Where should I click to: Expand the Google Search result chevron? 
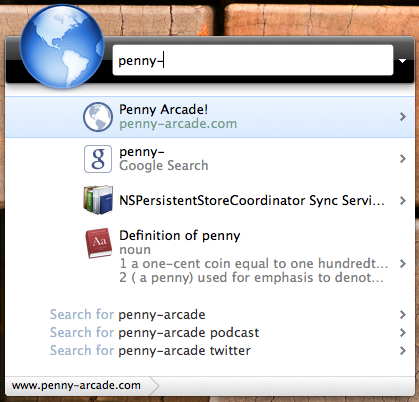click(x=403, y=159)
